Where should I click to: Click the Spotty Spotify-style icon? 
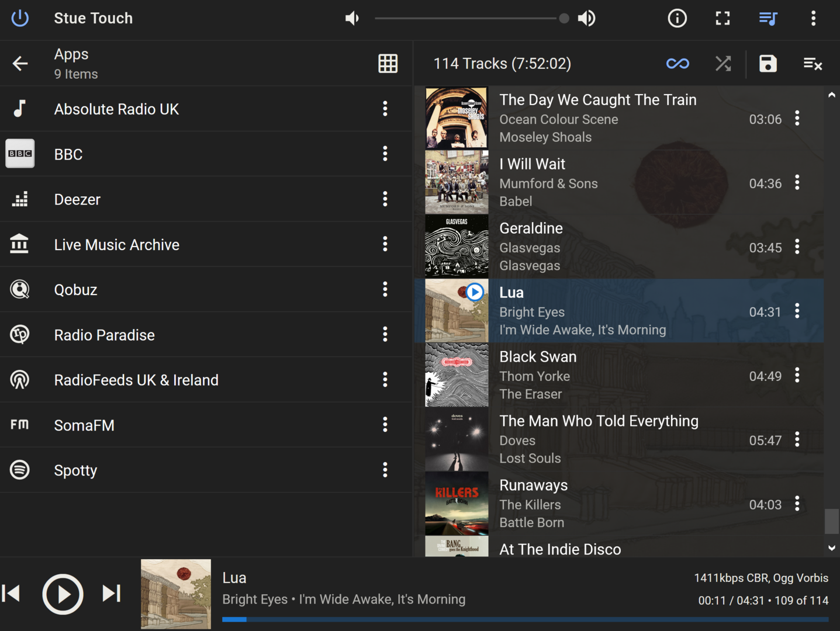(20, 470)
